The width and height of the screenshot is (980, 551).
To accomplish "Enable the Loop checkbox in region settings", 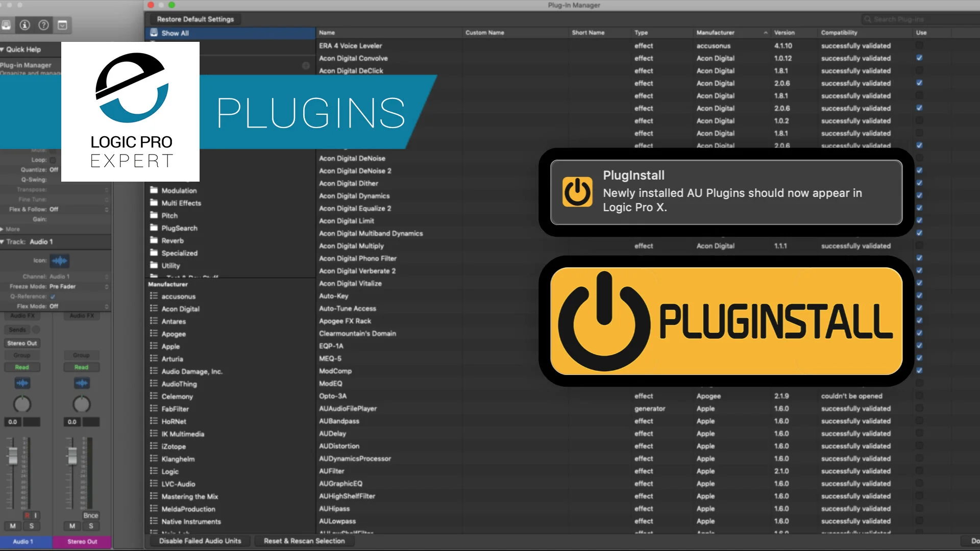I will click(x=52, y=159).
